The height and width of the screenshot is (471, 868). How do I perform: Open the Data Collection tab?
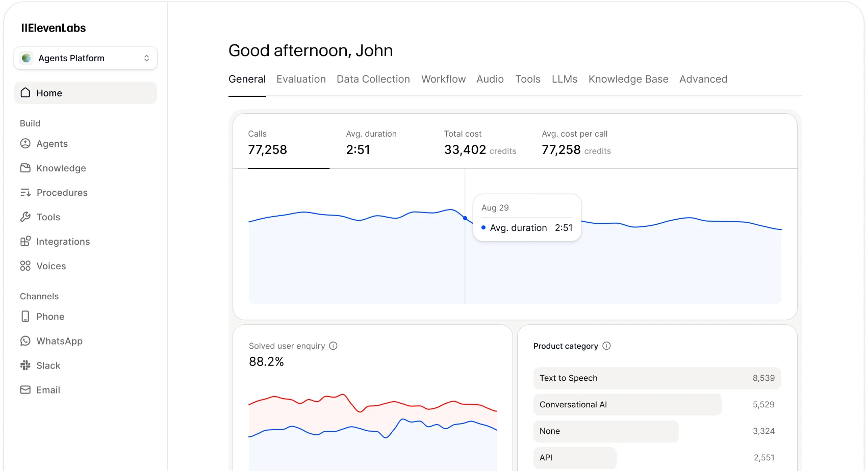(x=373, y=79)
